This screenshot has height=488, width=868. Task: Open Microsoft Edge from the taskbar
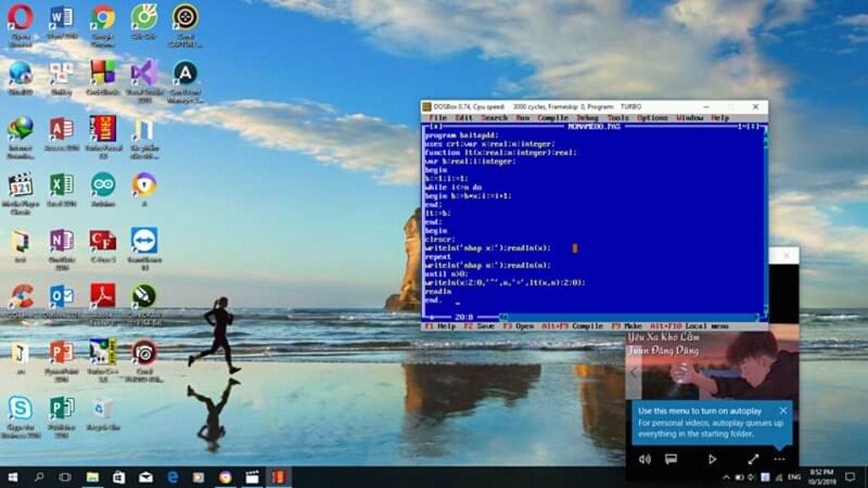click(x=172, y=477)
